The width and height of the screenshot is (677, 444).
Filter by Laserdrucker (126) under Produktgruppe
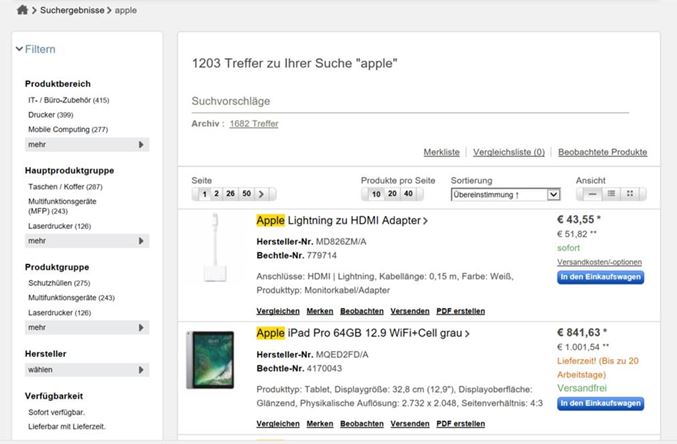click(x=60, y=313)
